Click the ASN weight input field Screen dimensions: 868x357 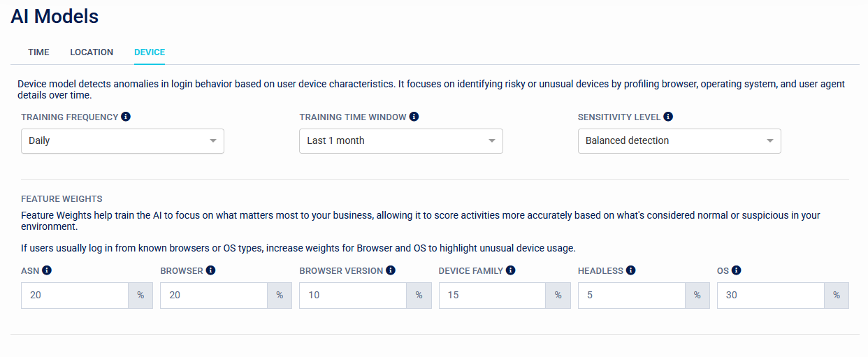[75, 295]
